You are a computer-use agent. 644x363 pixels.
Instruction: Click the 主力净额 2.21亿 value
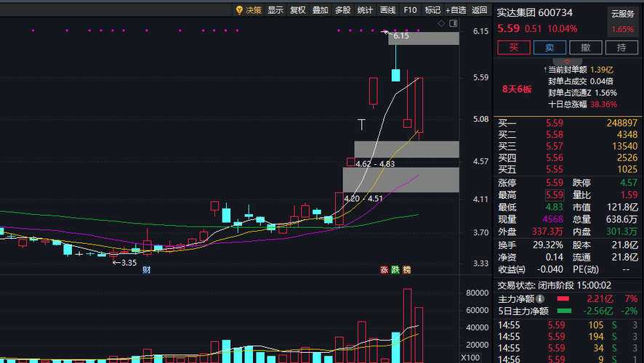coord(600,299)
